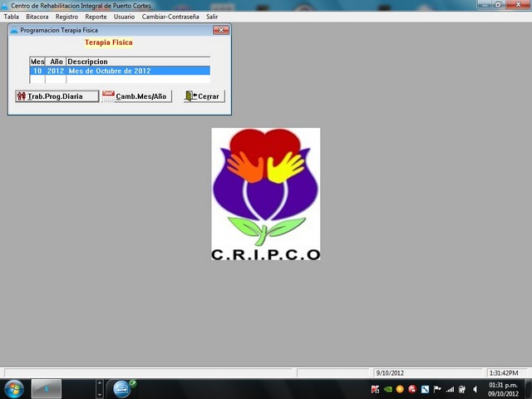This screenshot has height=399, width=532.
Task: Open the Registro menu
Action: point(66,17)
